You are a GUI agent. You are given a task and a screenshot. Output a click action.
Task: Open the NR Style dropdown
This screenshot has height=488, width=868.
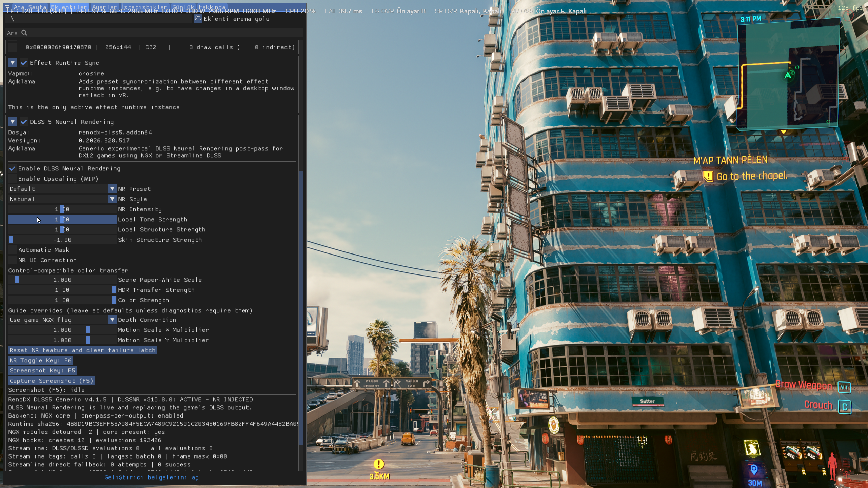click(62, 199)
